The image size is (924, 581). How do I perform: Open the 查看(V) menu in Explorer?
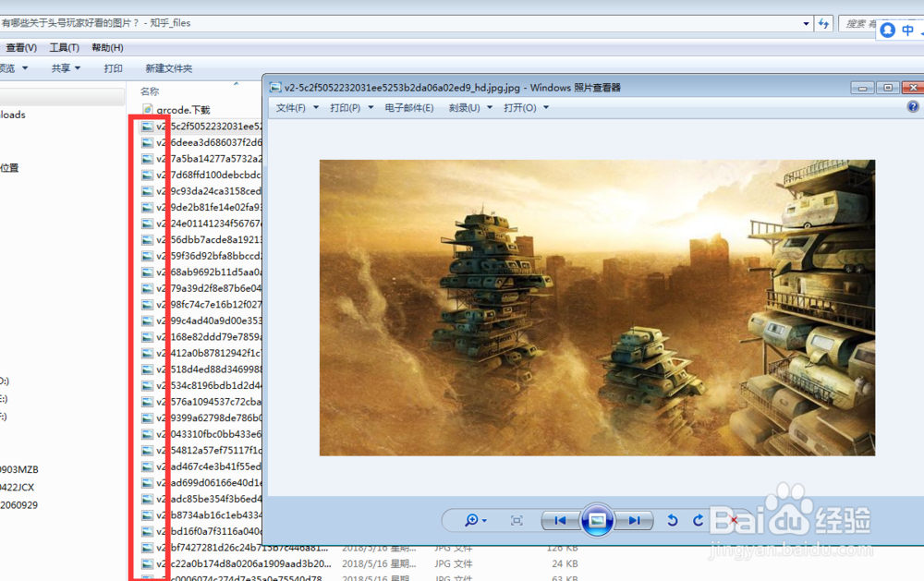pyautogui.click(x=21, y=48)
